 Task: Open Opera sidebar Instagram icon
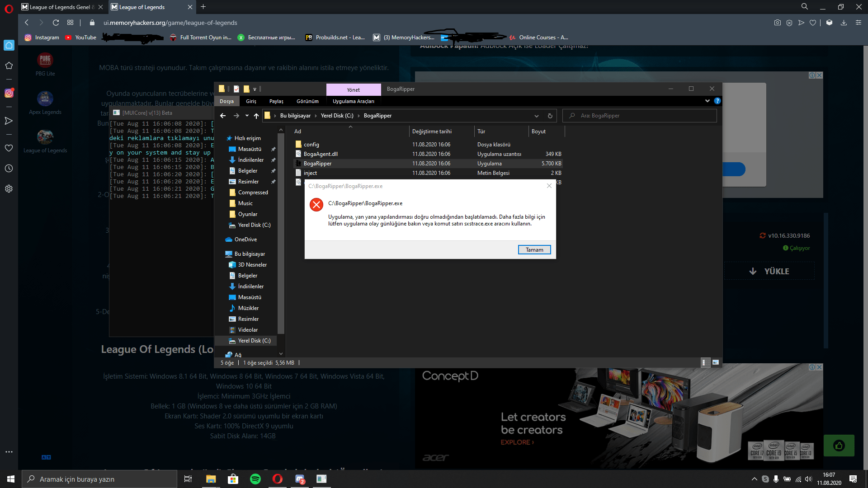pos(9,93)
